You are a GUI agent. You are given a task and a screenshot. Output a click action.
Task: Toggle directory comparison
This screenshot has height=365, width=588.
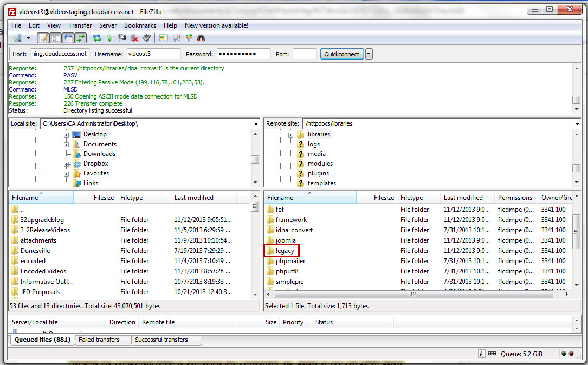176,38
